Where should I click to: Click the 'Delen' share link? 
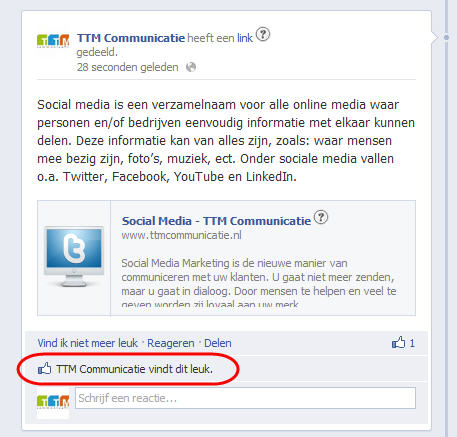tap(218, 343)
